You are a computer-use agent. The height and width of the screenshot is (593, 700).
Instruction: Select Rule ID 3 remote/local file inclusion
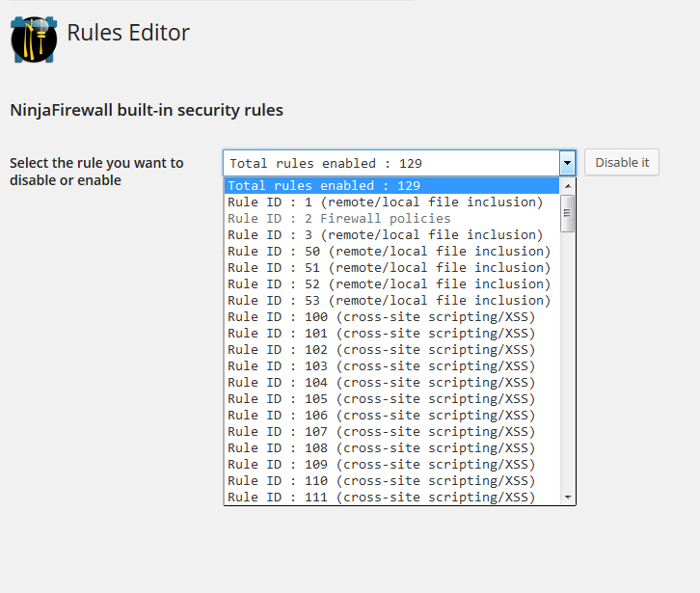coord(391,235)
